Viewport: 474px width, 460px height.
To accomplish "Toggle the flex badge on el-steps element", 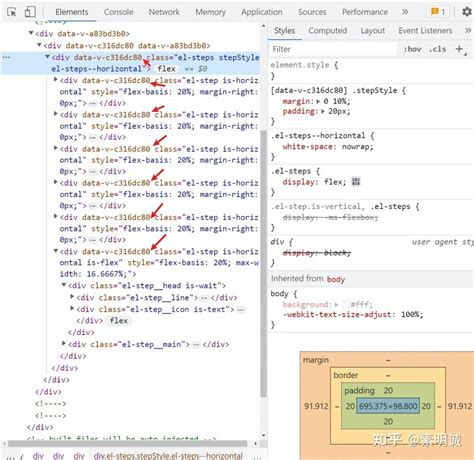I will coord(166,69).
